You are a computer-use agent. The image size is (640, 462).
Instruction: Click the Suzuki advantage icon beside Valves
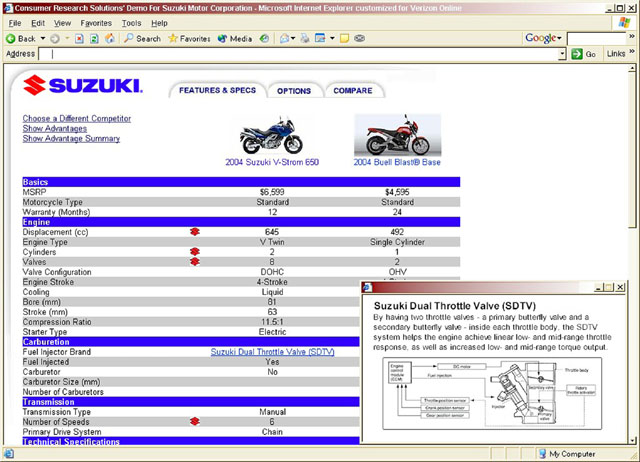195,262
